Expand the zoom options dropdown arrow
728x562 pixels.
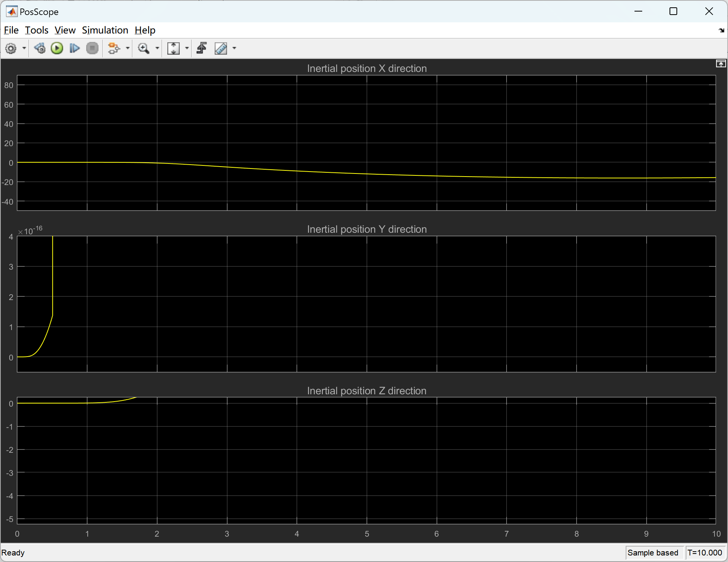click(x=157, y=48)
